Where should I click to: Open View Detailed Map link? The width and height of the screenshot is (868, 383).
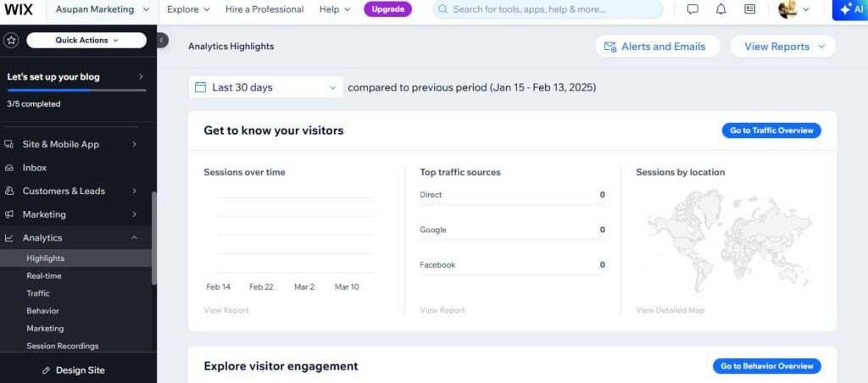(670, 310)
